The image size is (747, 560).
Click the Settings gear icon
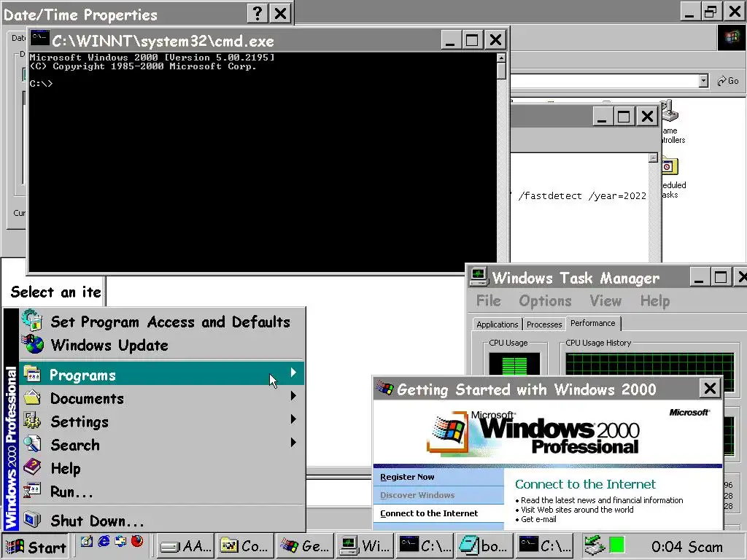32,420
